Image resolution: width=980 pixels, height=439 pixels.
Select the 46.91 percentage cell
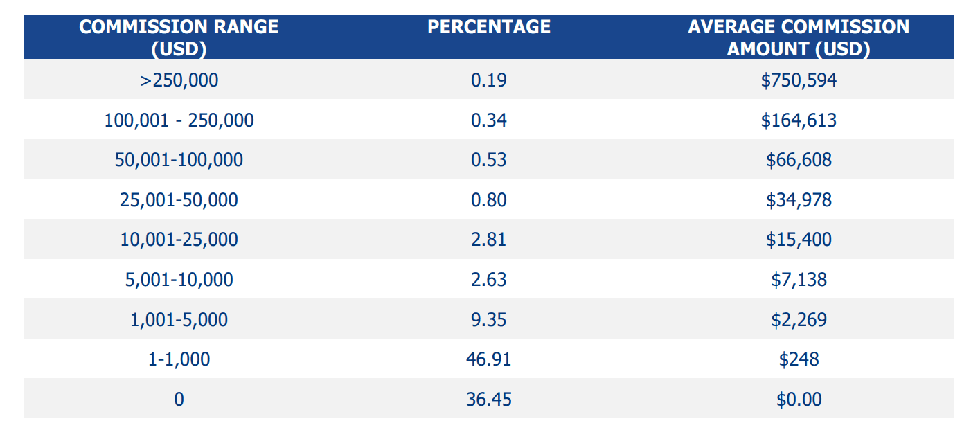point(489,359)
